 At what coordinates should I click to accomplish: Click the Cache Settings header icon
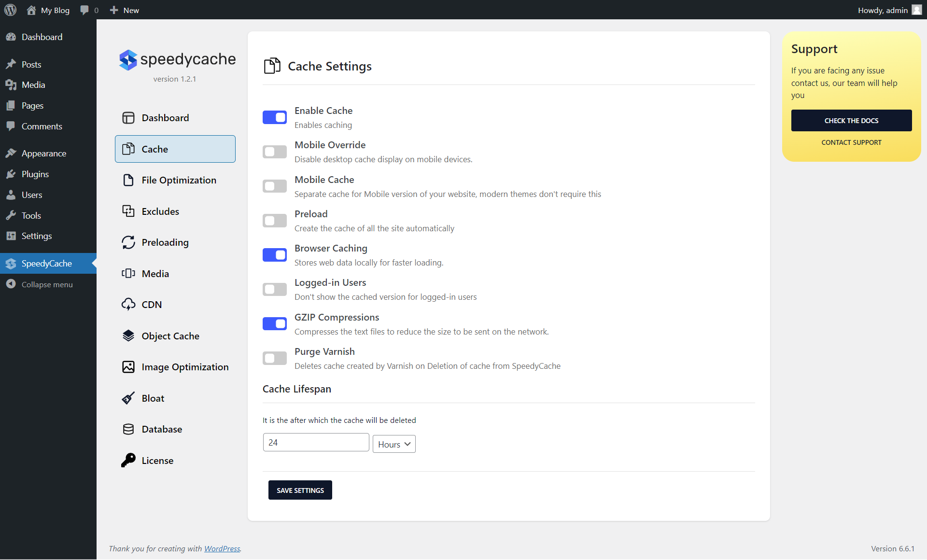[272, 66]
